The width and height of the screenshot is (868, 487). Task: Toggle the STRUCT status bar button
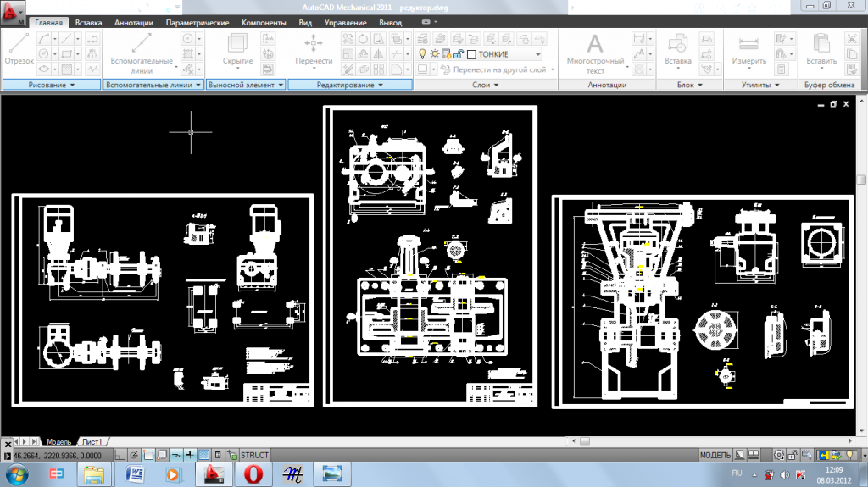[254, 456]
